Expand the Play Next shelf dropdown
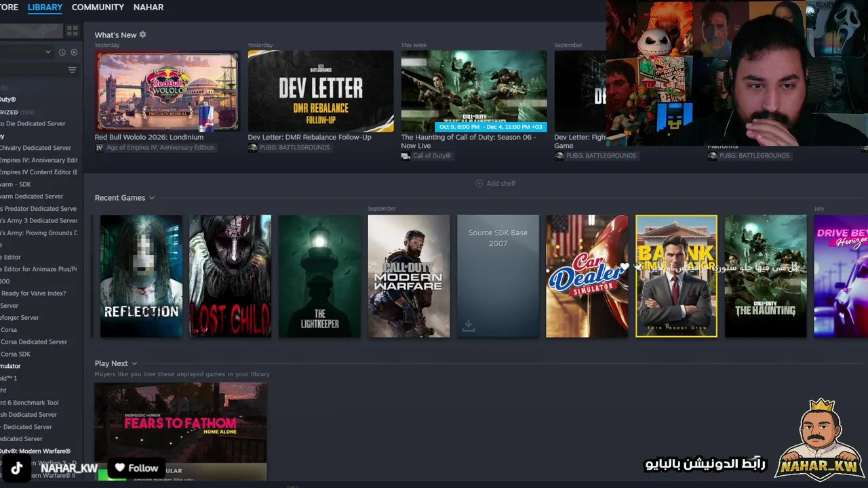The image size is (868, 488). pyautogui.click(x=134, y=364)
